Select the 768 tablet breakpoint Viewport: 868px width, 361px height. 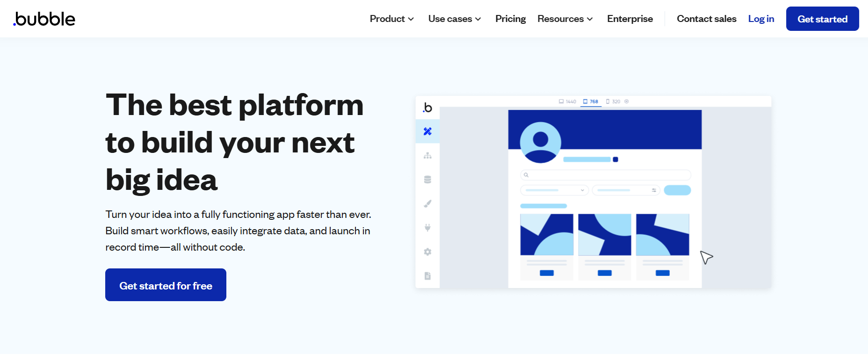pyautogui.click(x=591, y=101)
